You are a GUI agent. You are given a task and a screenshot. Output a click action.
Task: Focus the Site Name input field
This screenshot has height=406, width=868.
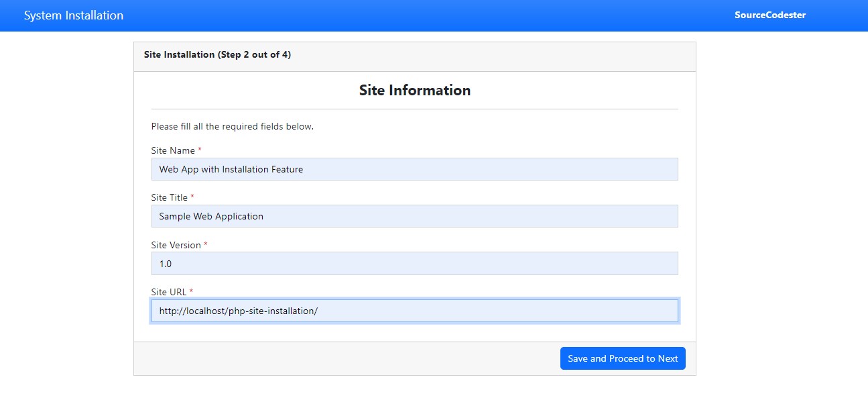point(414,169)
